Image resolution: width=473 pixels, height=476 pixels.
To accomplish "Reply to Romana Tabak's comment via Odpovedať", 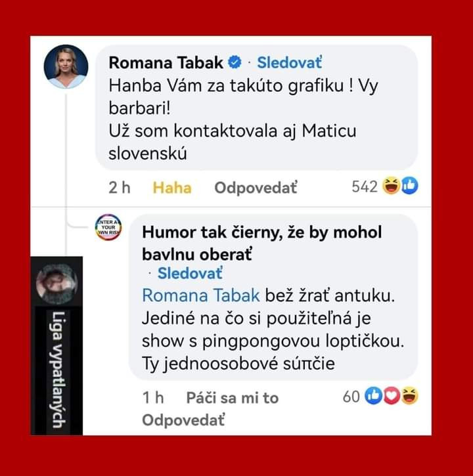I will 256,188.
